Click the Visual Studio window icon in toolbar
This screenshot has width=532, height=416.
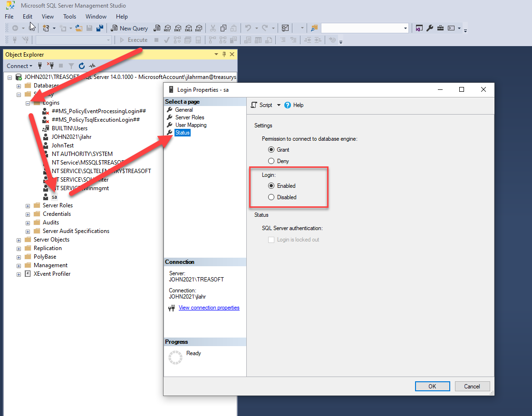419,28
